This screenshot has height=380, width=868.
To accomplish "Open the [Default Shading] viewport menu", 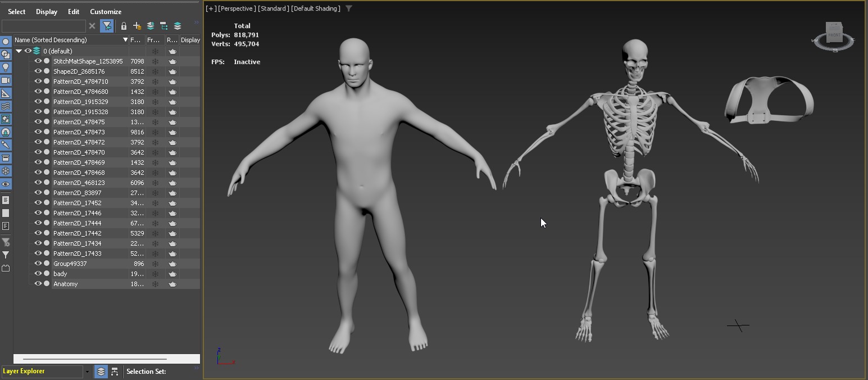I will tap(316, 8).
